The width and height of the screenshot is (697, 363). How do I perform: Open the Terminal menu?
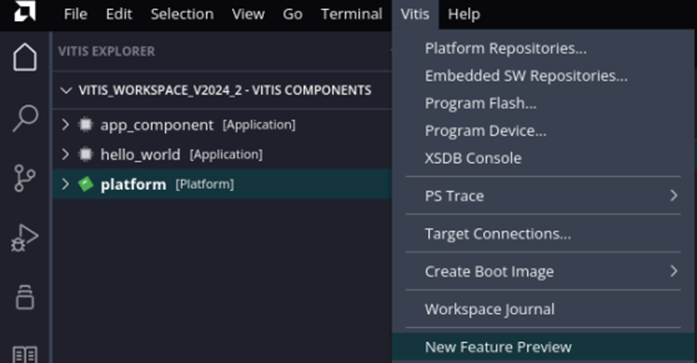coord(352,14)
